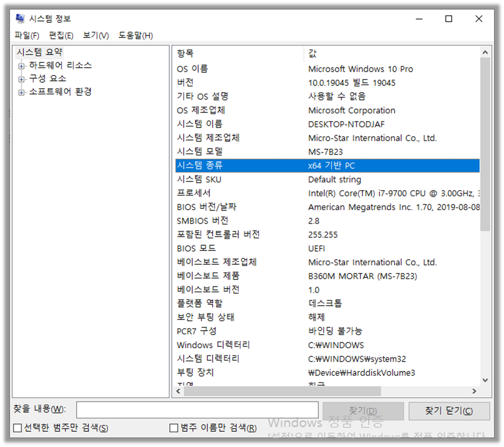Select the 베이스보드 제품 row
The height and width of the screenshot is (447, 504).
328,276
